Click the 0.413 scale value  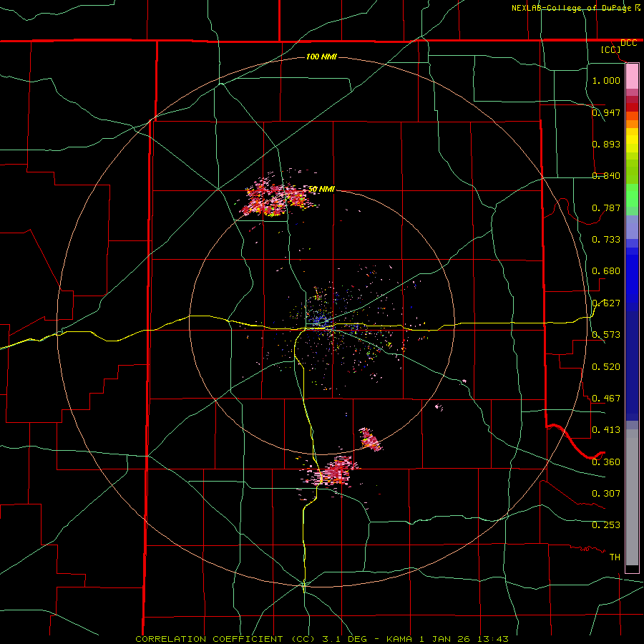[606, 430]
